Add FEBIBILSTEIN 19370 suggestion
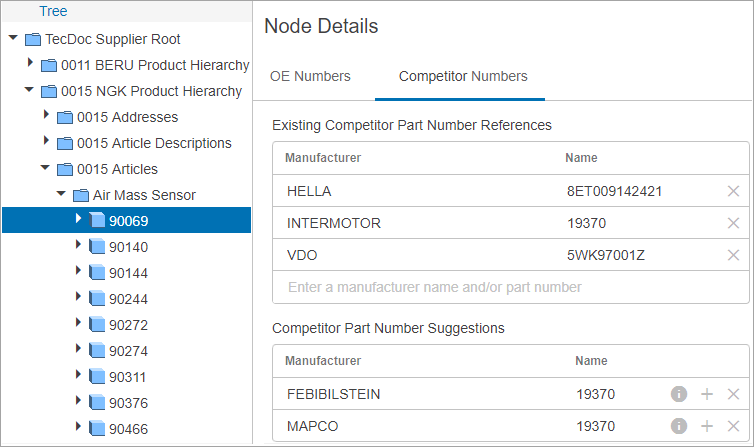Image resolution: width=754 pixels, height=447 pixels. 706,394
